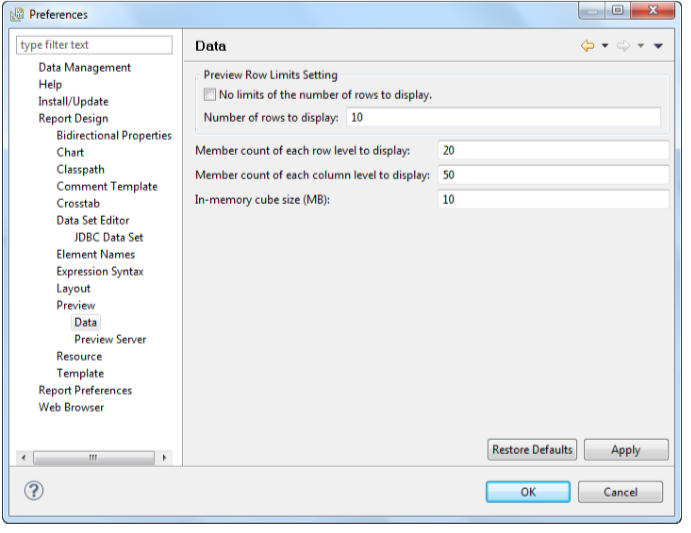Click the Apply button
Image resolution: width=691 pixels, height=533 pixels.
[626, 450]
